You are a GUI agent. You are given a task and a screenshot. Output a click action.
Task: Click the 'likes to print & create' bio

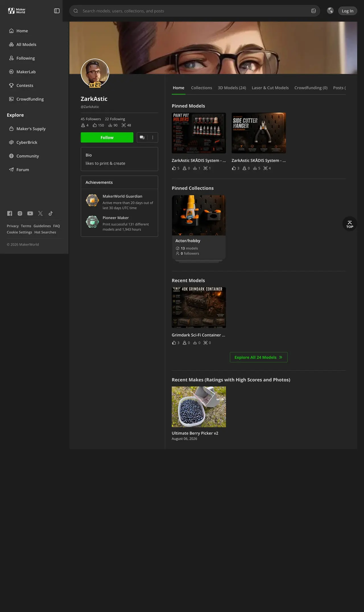[106, 163]
